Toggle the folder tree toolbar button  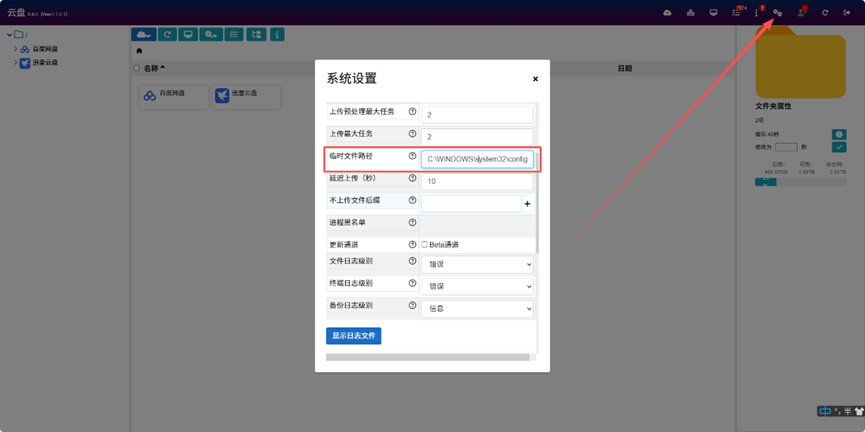(256, 34)
